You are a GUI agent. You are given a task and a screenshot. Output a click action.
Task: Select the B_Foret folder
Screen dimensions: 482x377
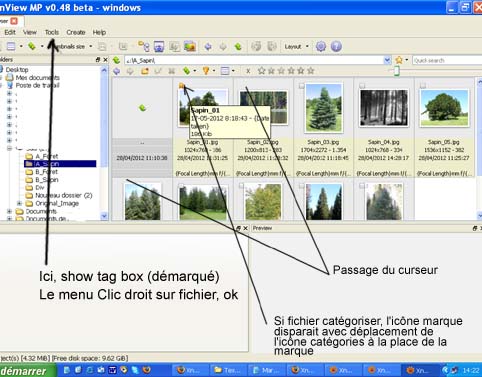point(46,172)
